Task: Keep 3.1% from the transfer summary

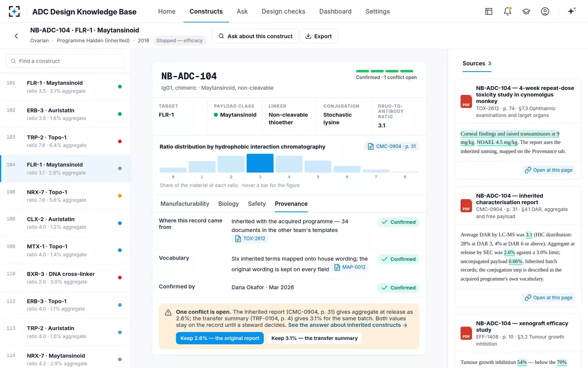Action: click(x=314, y=338)
